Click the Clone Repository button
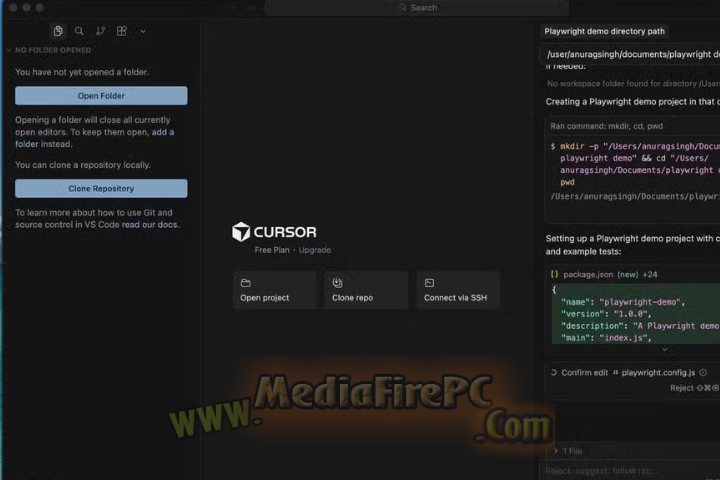The height and width of the screenshot is (480, 720). [x=101, y=188]
